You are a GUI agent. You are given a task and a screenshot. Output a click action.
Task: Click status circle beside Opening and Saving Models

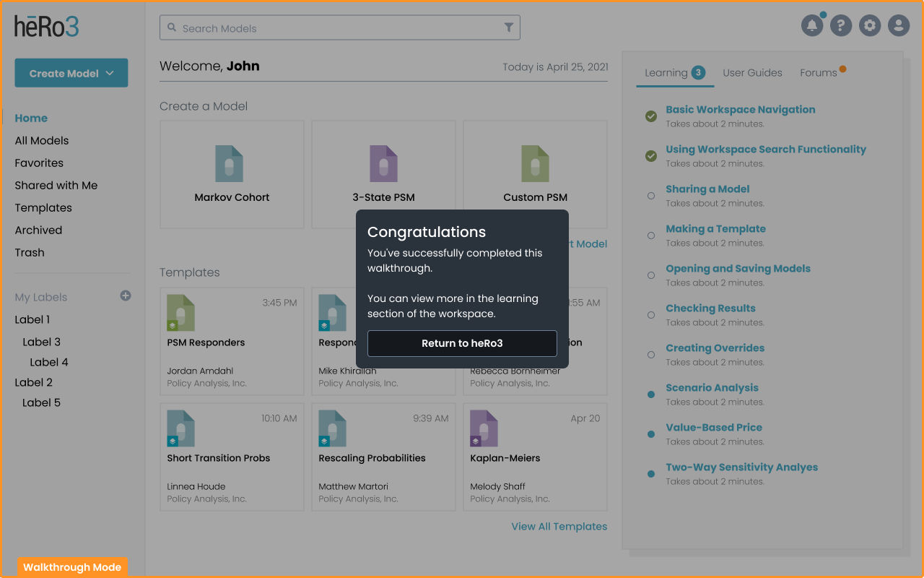[651, 275]
